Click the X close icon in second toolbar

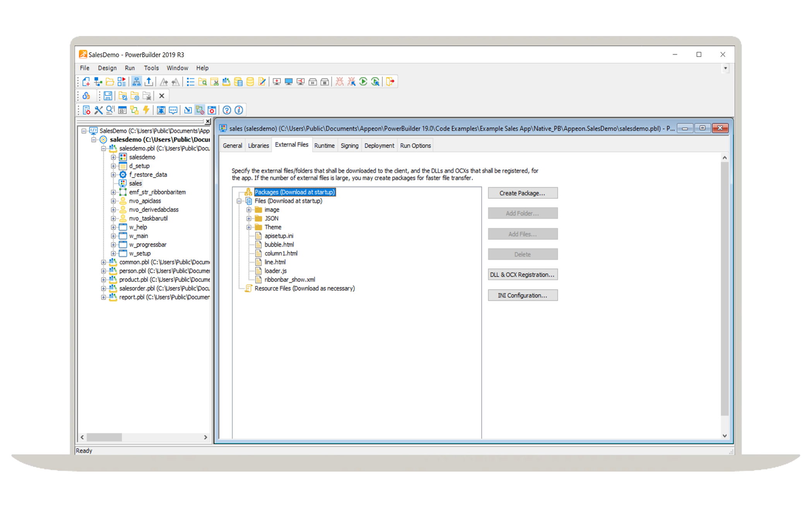pos(162,96)
